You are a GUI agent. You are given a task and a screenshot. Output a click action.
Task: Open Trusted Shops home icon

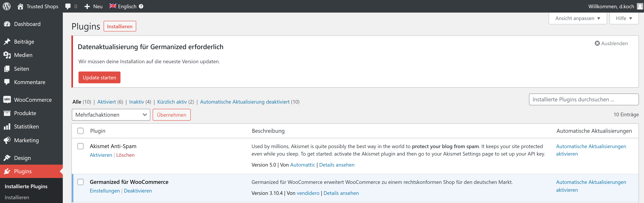[21, 6]
